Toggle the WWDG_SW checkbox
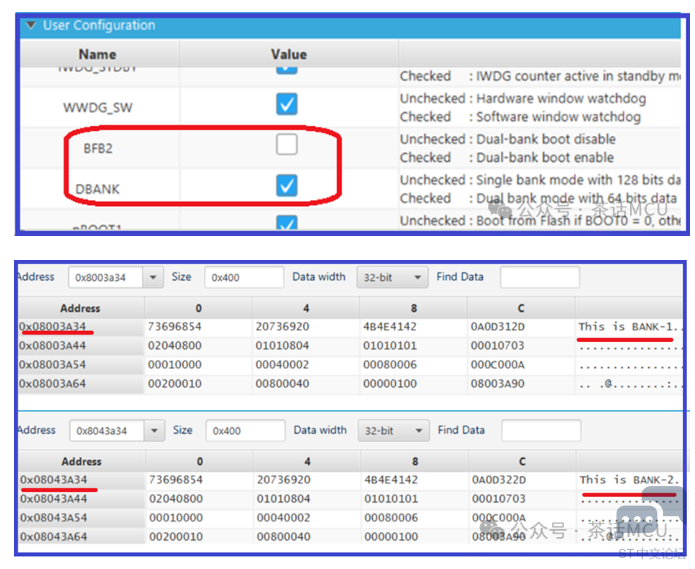This screenshot has height=569, width=695. 287,104
